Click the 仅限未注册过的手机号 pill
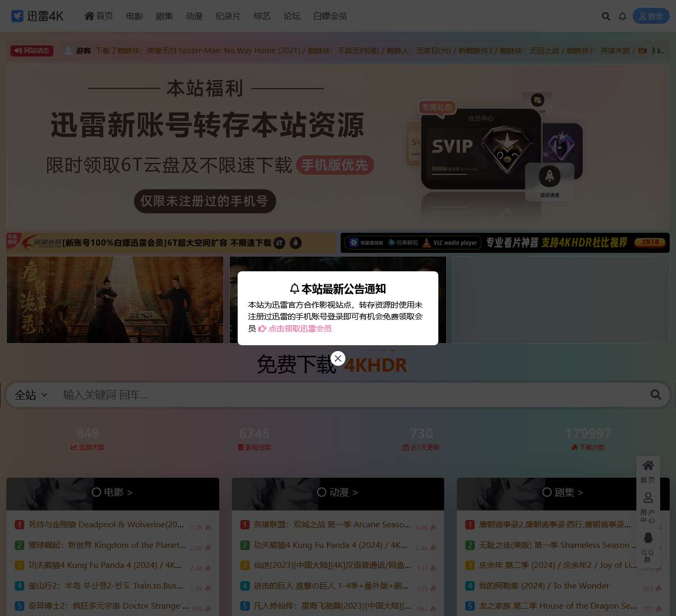 point(205,201)
